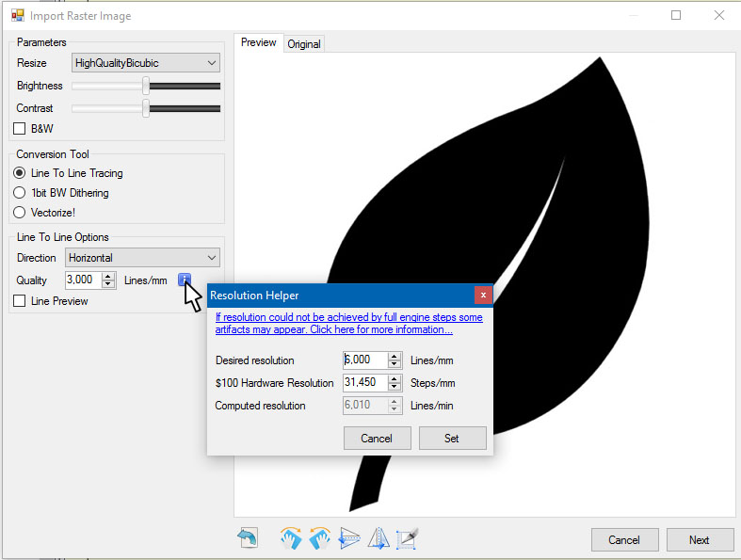Image resolution: width=741 pixels, height=560 pixels.
Task: Decrease Desired resolution value
Action: click(395, 364)
